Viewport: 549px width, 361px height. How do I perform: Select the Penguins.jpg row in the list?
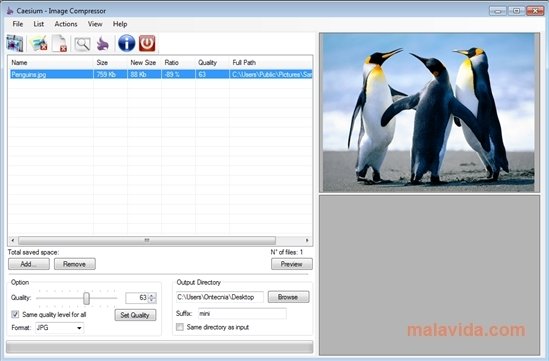(x=160, y=74)
